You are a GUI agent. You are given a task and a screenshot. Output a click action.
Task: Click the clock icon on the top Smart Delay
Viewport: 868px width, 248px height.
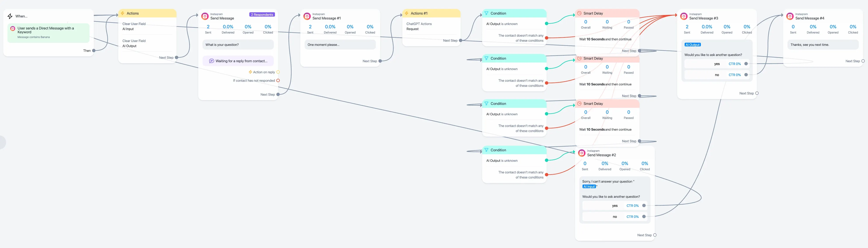[x=579, y=14]
